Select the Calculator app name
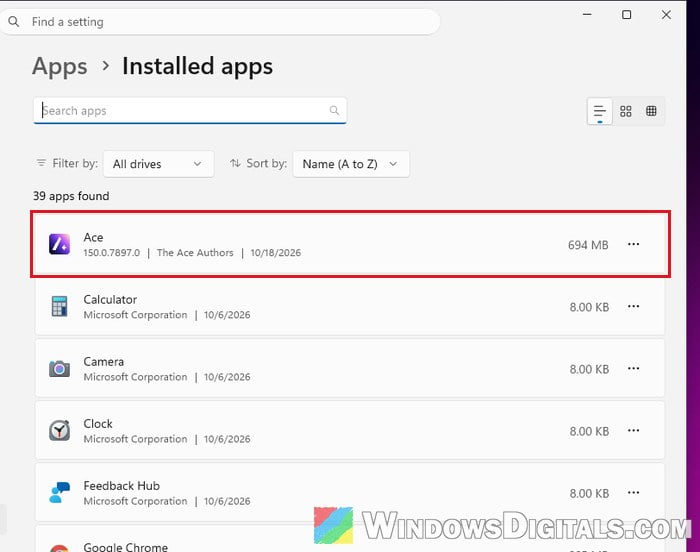This screenshot has width=700, height=552. point(110,300)
